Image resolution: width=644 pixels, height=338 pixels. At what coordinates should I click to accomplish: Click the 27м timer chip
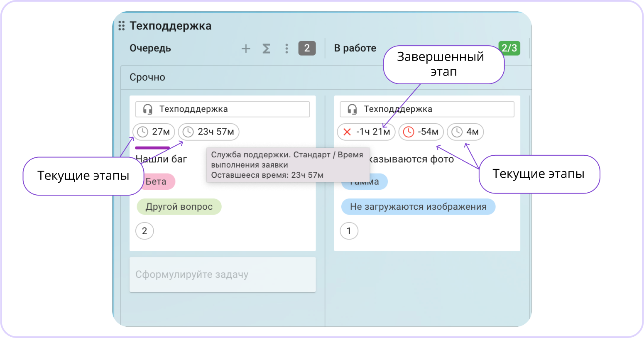coord(154,132)
